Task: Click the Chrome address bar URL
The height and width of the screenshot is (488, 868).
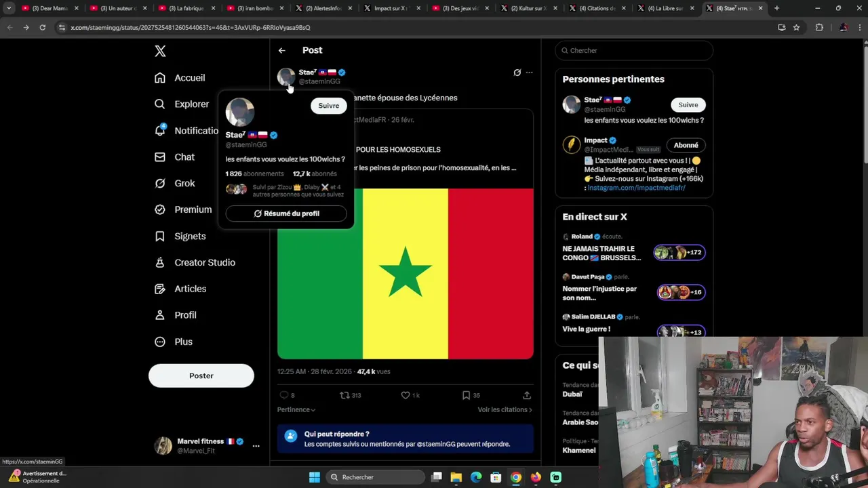Action: (x=191, y=27)
